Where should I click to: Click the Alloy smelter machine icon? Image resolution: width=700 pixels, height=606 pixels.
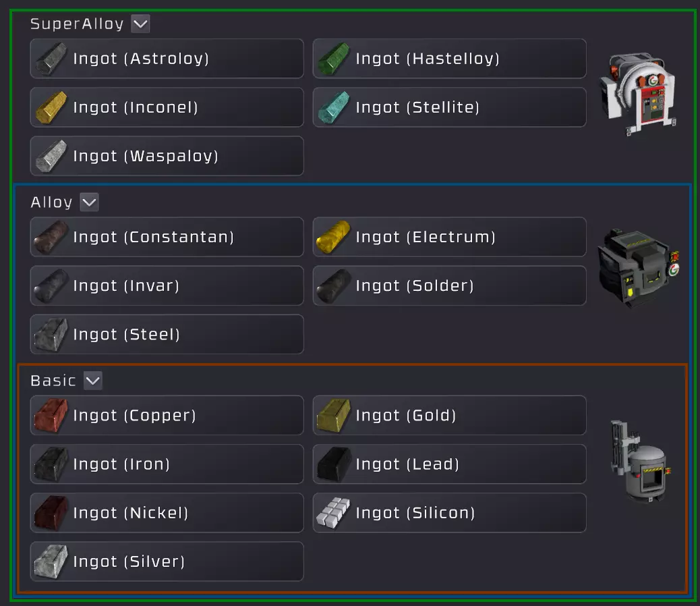(x=639, y=268)
